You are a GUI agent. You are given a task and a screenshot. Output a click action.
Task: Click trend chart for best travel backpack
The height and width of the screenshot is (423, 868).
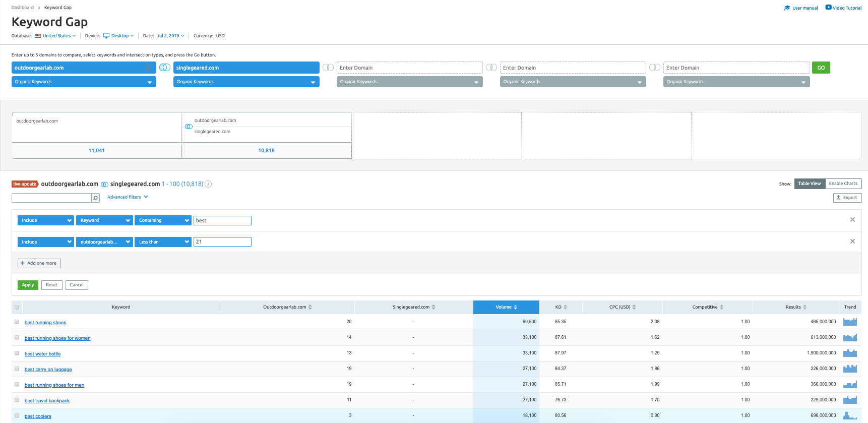(850, 400)
